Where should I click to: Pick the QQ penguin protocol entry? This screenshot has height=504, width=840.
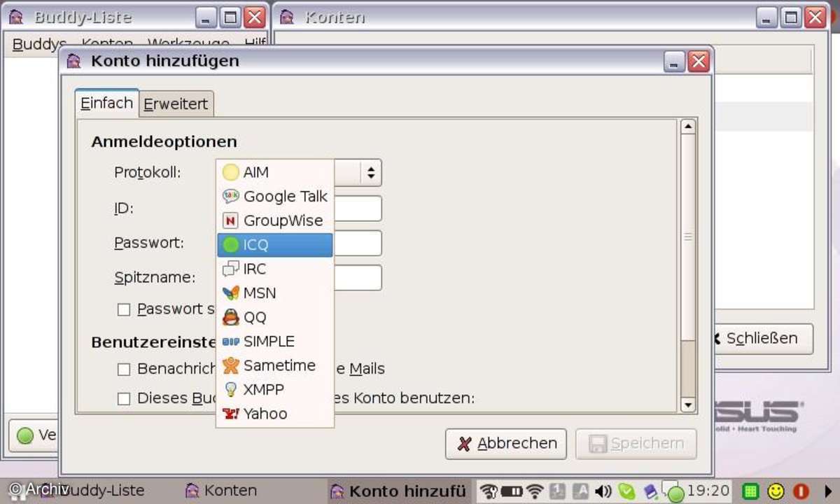point(274,317)
